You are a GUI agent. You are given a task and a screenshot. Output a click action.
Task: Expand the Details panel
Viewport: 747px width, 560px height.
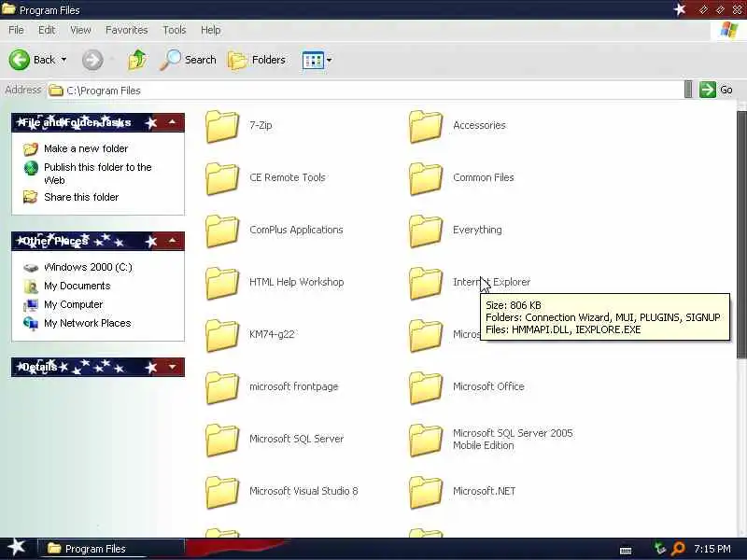[172, 367]
